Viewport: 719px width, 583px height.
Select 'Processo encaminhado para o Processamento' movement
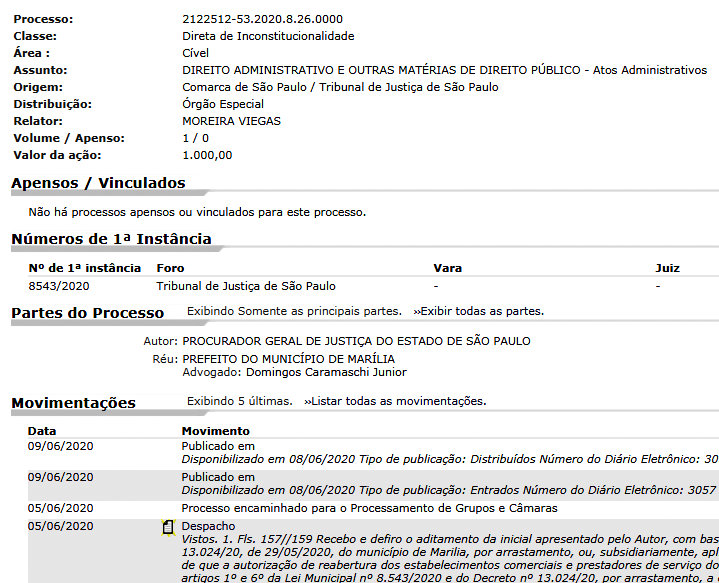tap(369, 508)
